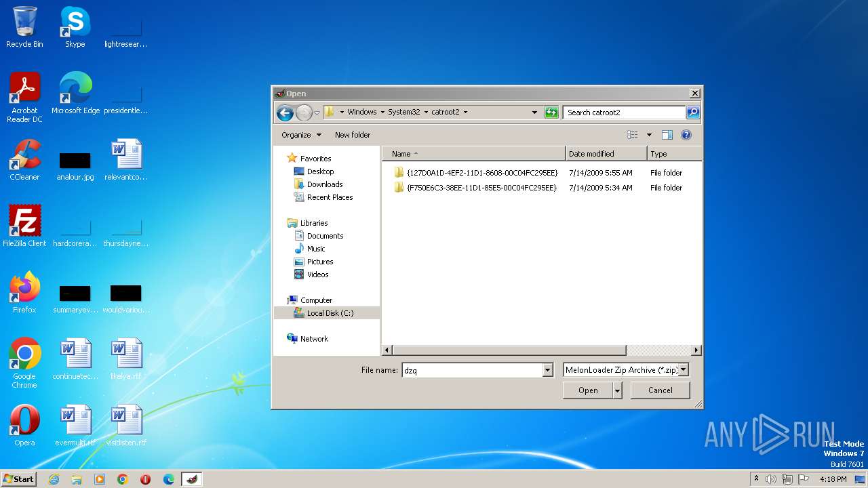This screenshot has height=488, width=868.
Task: Click the Help question mark icon
Action: [686, 135]
